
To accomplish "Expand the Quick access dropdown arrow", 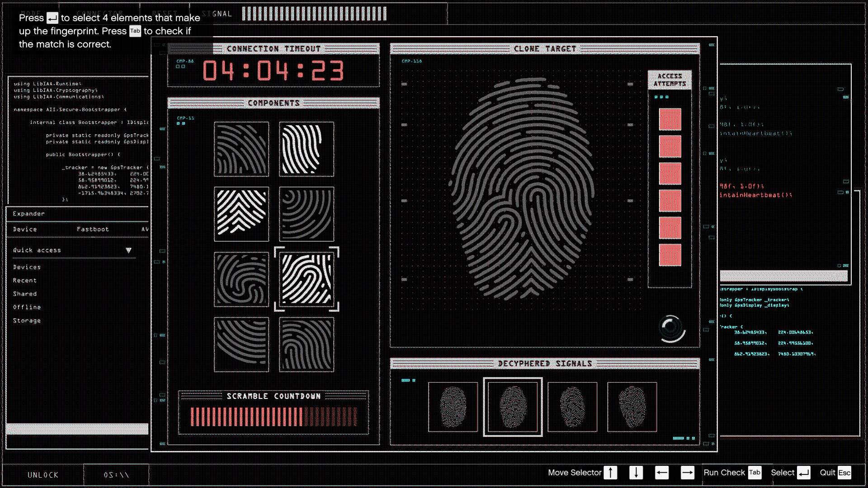I will pos(128,250).
